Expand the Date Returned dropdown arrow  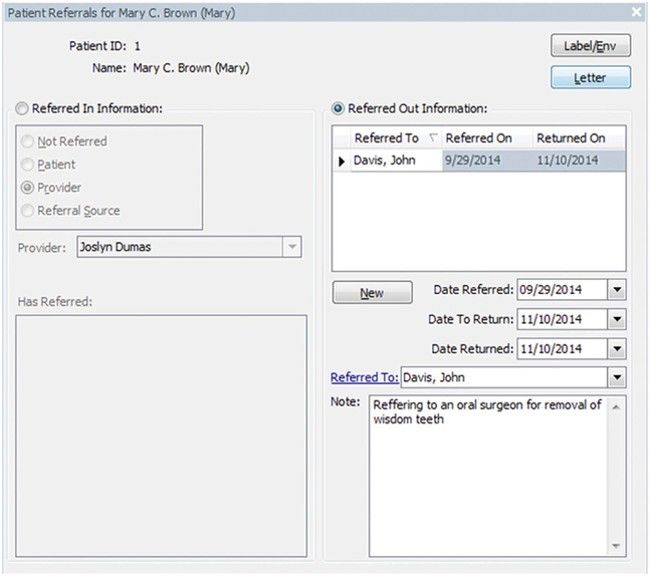click(617, 349)
